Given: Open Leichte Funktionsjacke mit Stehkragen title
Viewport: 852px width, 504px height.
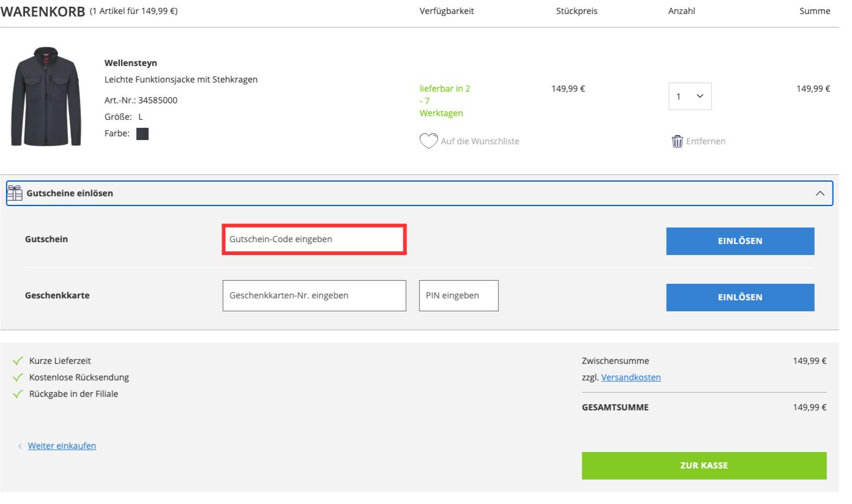Looking at the screenshot, I should [x=181, y=80].
